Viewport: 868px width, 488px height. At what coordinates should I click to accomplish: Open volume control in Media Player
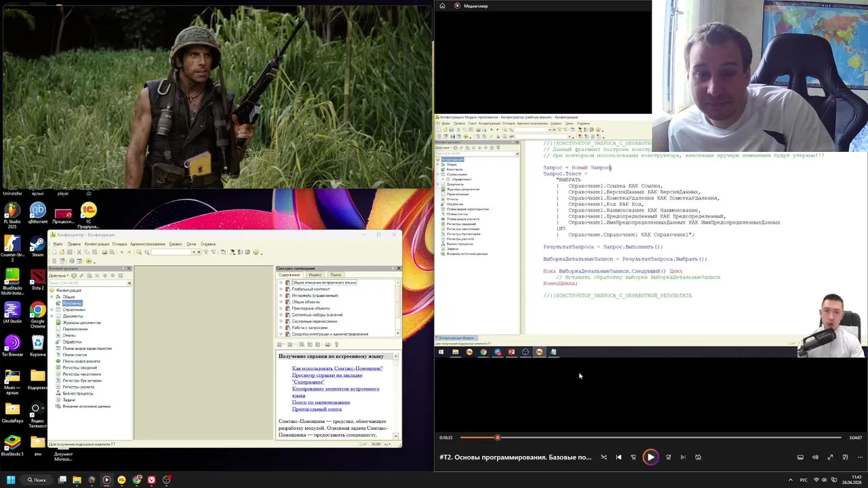point(815,457)
